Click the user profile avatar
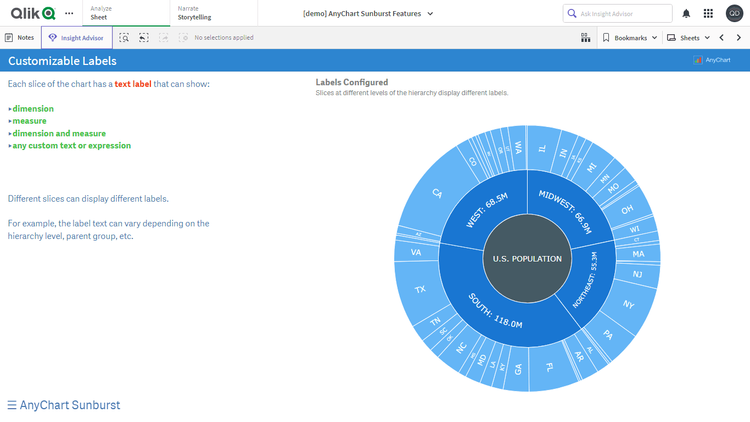Image resolution: width=750 pixels, height=422 pixels. coord(734,13)
